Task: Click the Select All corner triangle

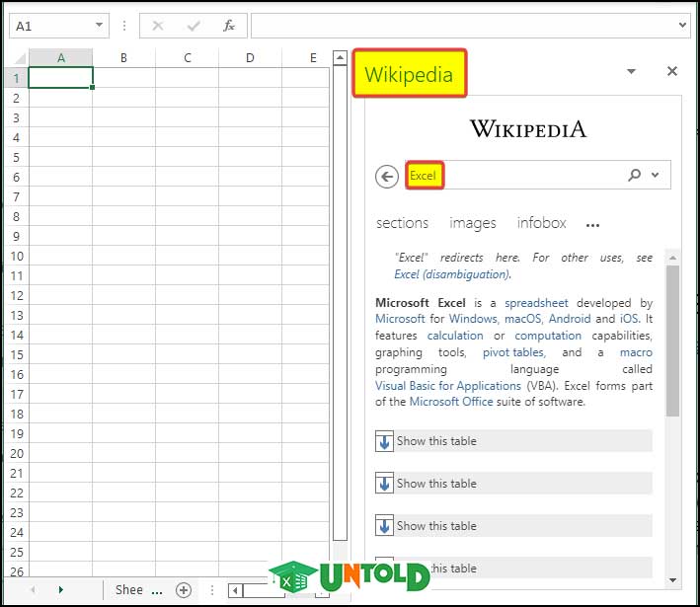Action: (x=20, y=58)
